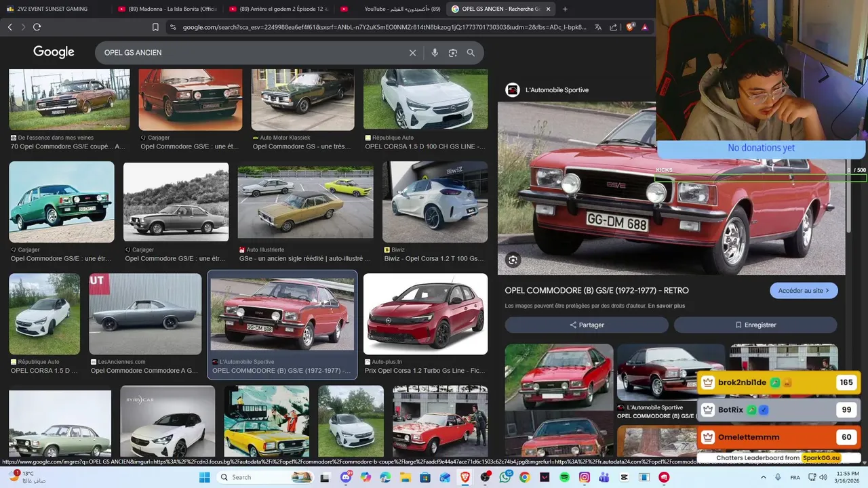Open Discord from the taskbar
Viewport: 868px width, 488px height.
pos(347,477)
